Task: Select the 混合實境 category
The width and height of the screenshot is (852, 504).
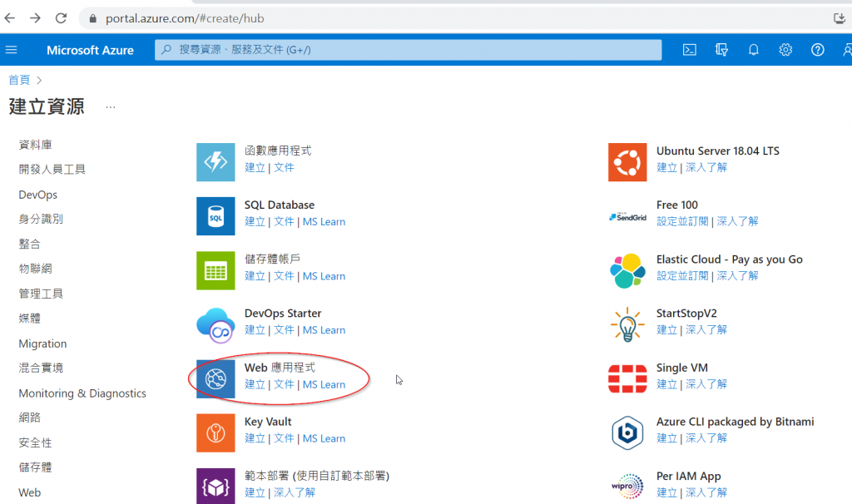Action: tap(41, 368)
